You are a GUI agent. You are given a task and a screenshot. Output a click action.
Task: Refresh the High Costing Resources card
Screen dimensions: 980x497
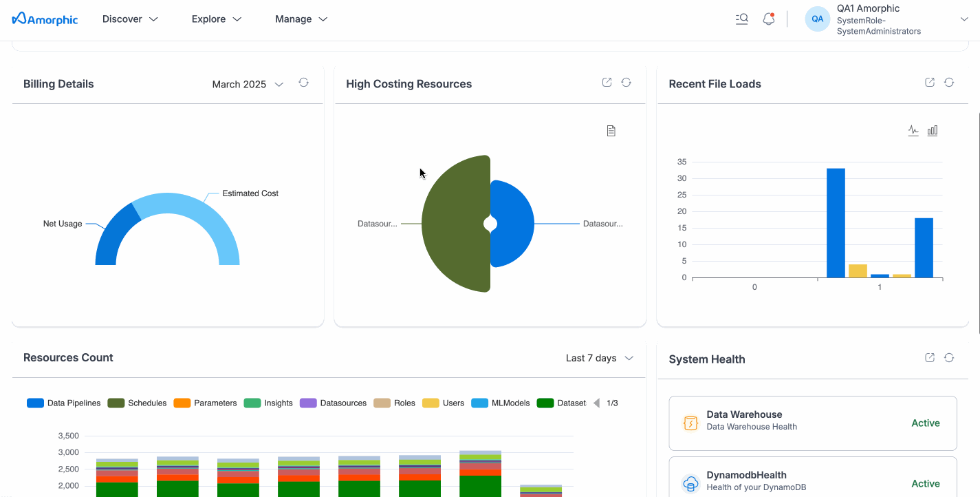pos(626,83)
